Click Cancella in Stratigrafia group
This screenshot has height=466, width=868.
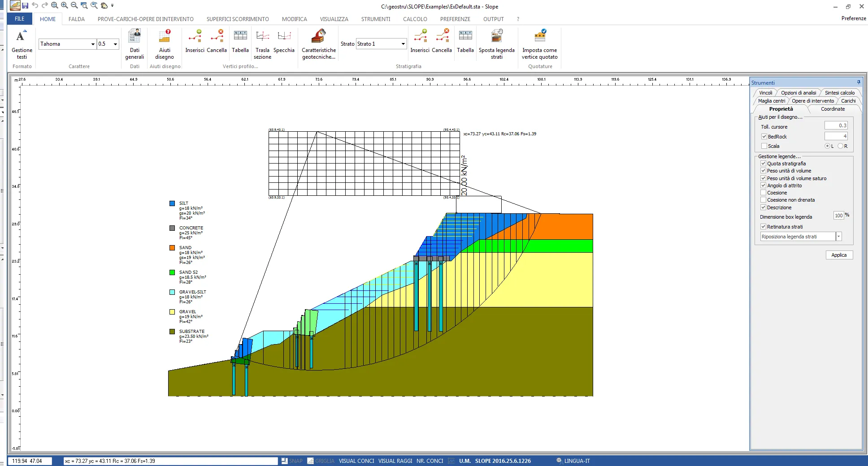click(442, 41)
